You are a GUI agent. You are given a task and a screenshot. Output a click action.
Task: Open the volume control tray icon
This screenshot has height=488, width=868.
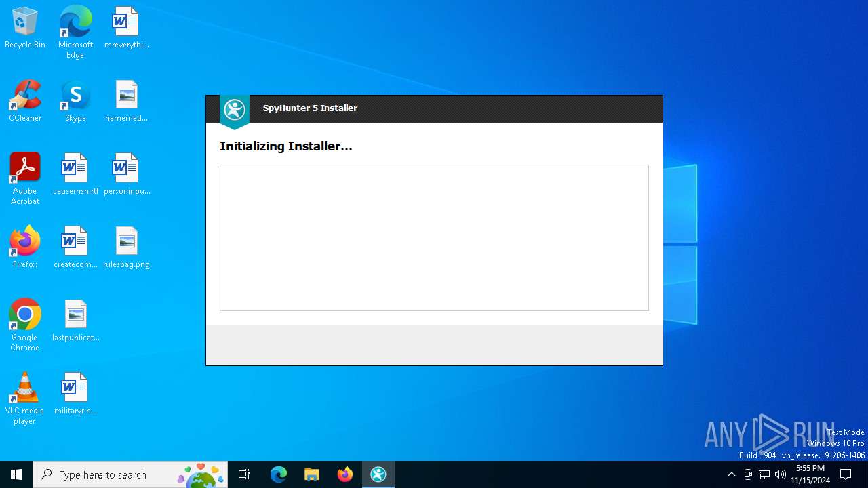781,474
